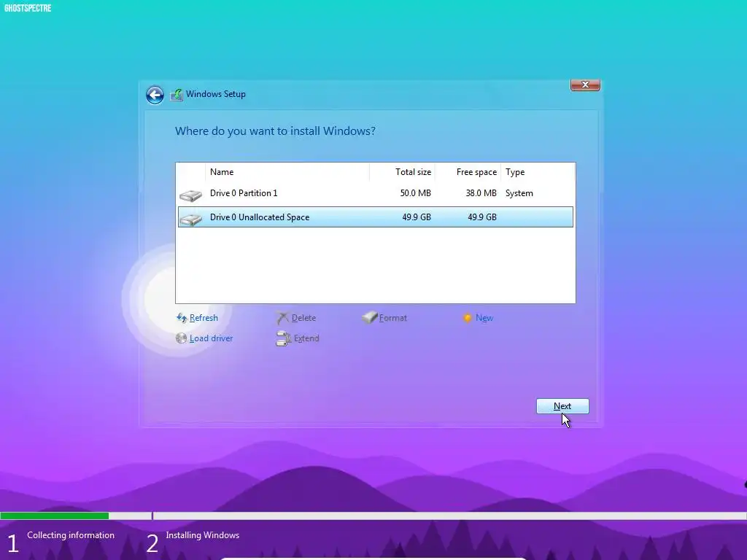Screen dimensions: 747x560
Task: Click the Load driver disc icon
Action: [181, 338]
